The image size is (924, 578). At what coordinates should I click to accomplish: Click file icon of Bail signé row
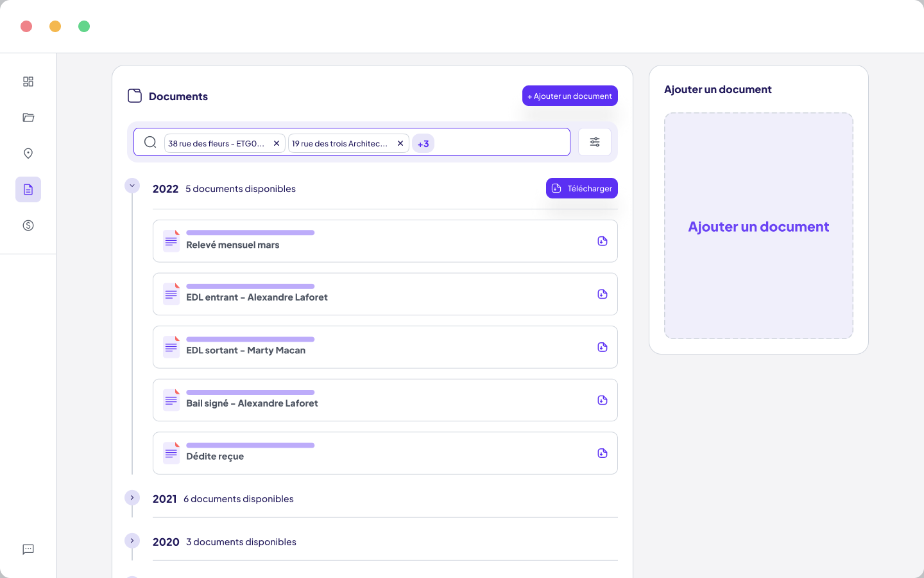point(171,400)
